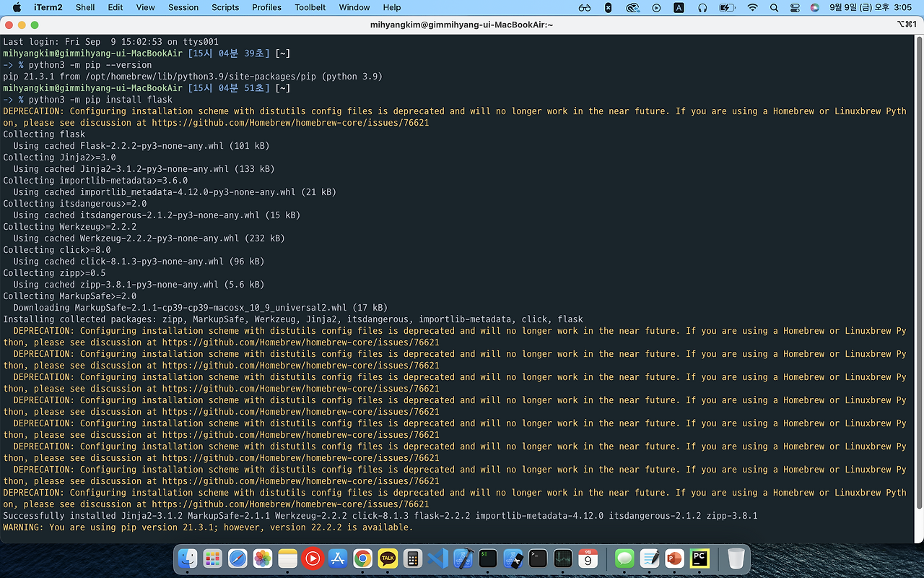This screenshot has height=578, width=924.
Task: Open the Session menu in iTerm2
Action: coord(183,7)
